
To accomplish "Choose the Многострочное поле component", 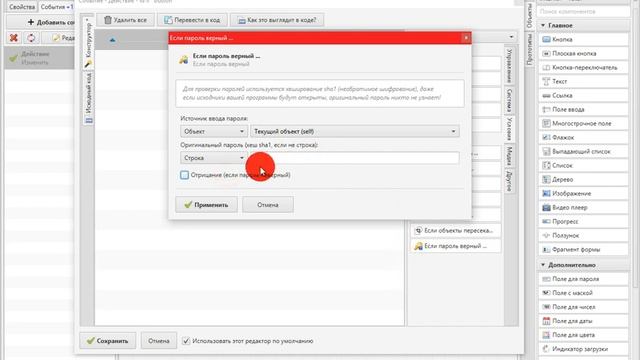I will coord(583,123).
